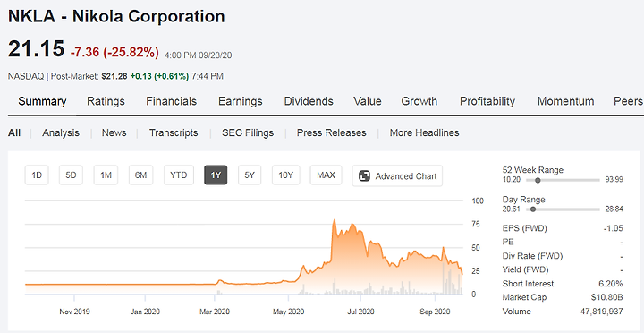Image resolution: width=644 pixels, height=333 pixels.
Task: Open the Advanced Chart expand icon
Action: pos(364,176)
